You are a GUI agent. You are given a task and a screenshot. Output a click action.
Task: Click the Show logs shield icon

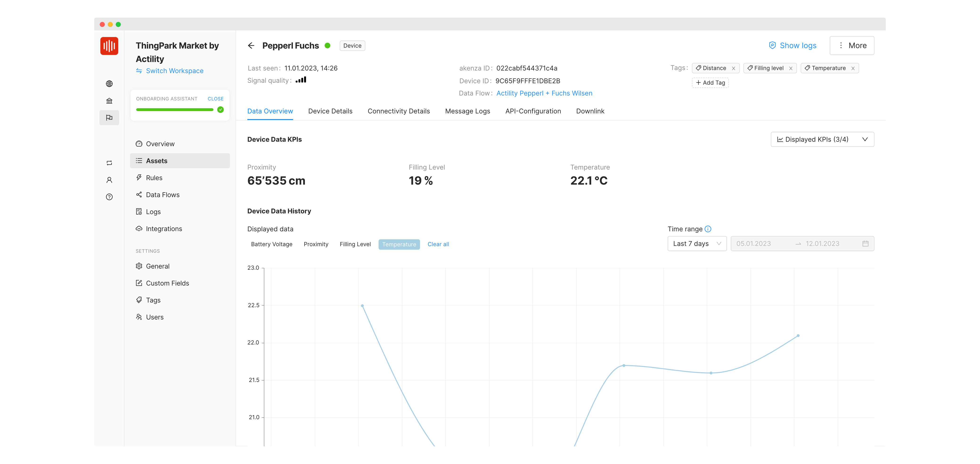pos(772,45)
